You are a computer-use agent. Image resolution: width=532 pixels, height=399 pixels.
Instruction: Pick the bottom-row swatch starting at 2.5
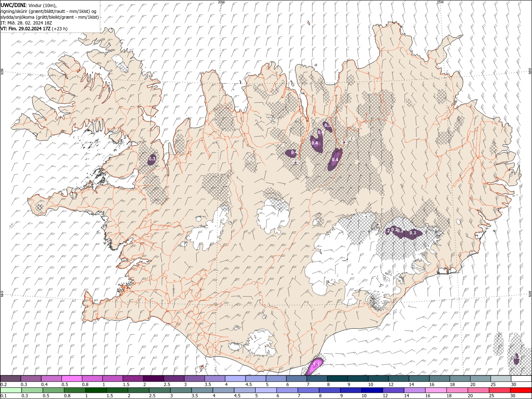(x=160, y=390)
